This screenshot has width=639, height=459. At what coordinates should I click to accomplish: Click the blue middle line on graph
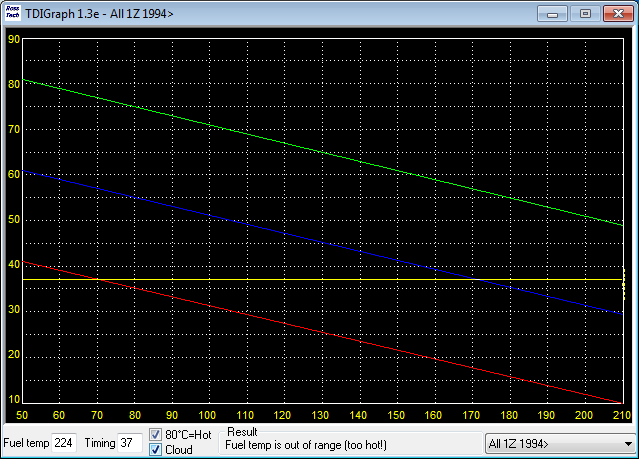click(x=320, y=239)
